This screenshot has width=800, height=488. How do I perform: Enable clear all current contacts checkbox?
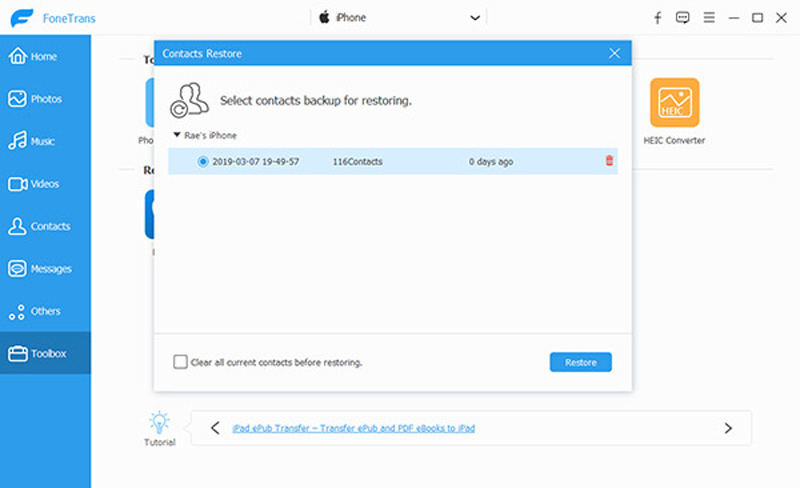tap(181, 362)
